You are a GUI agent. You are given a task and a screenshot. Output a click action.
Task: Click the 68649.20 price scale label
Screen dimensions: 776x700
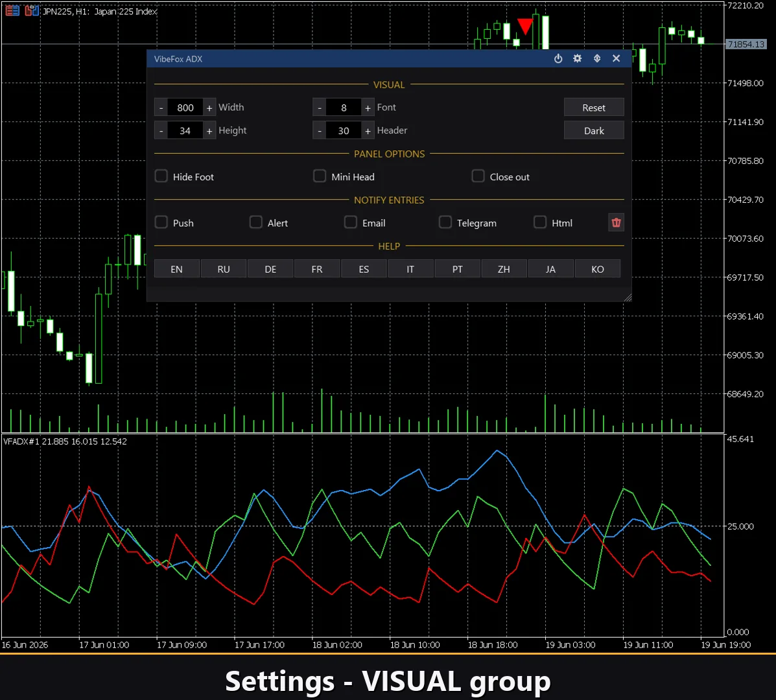745,394
